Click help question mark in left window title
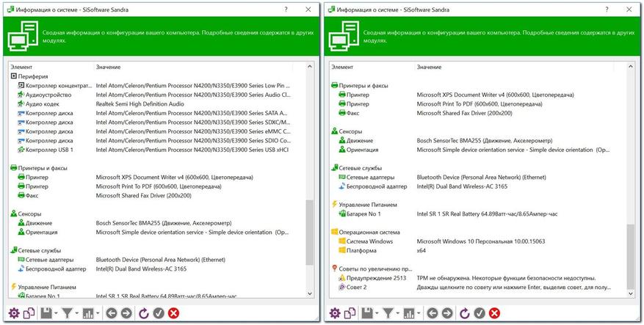 coord(286,10)
